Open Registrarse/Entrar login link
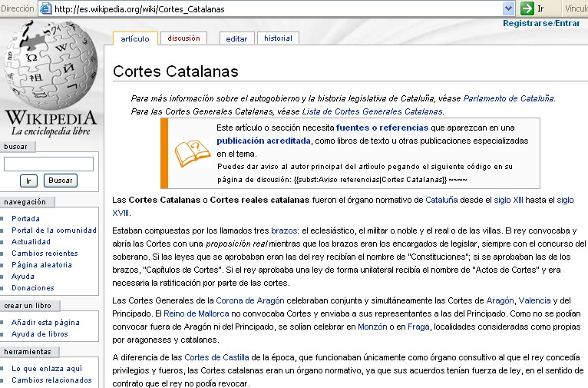 541,23
